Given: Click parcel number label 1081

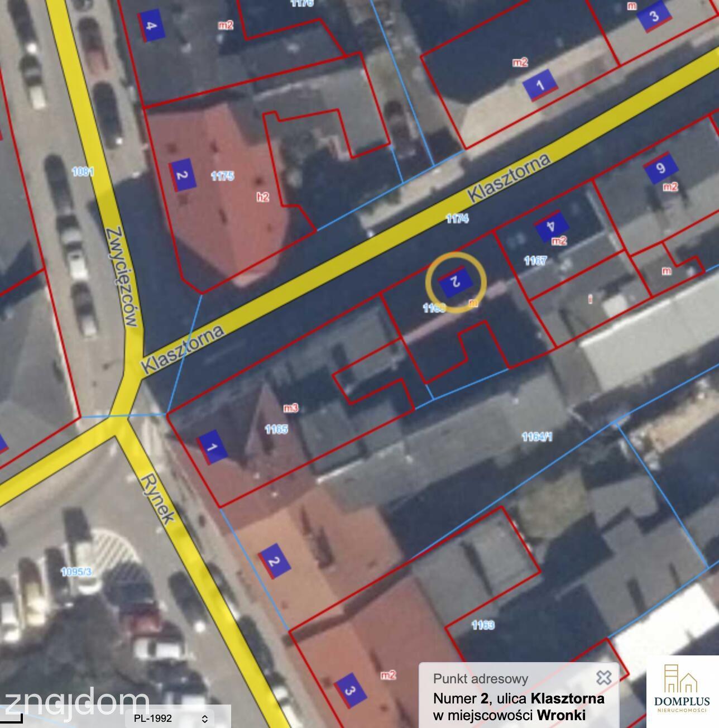Looking at the screenshot, I should tap(83, 171).
